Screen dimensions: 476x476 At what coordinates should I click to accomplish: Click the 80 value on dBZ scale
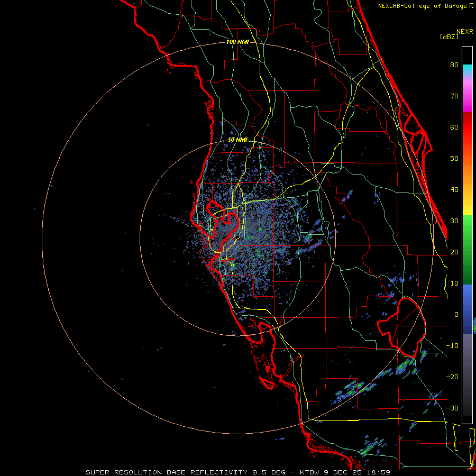pyautogui.click(x=454, y=65)
